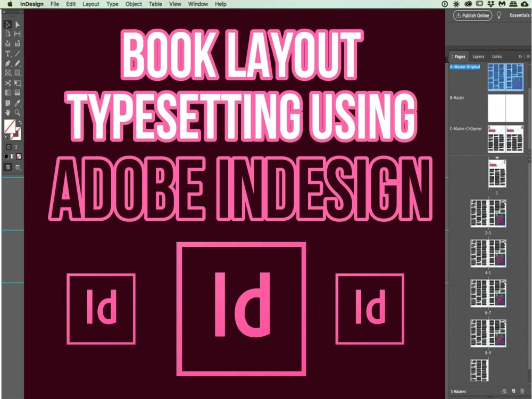The image size is (532, 399).
Task: Select the Content Collector tool
Action: [x=8, y=44]
